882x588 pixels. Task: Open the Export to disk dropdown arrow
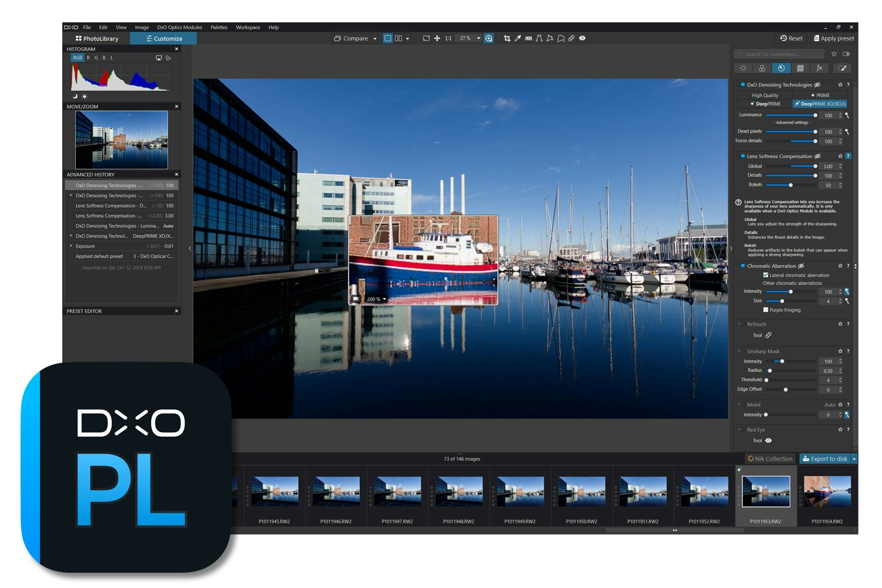click(x=853, y=459)
